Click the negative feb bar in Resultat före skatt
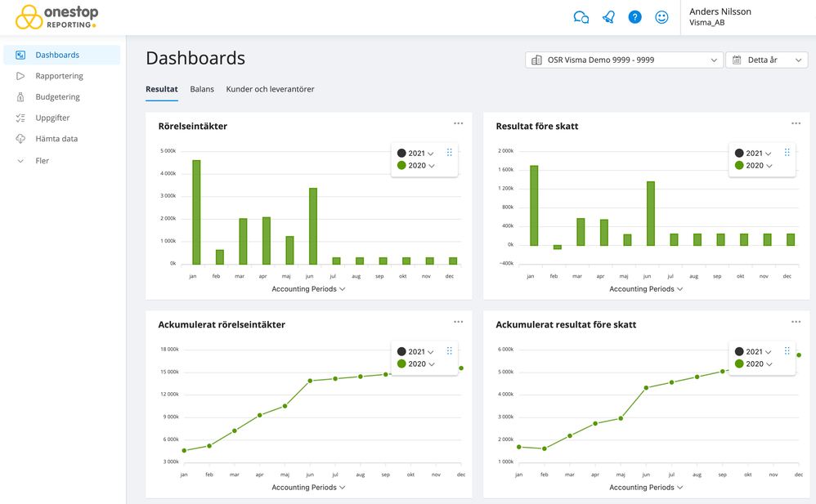 pyautogui.click(x=558, y=248)
